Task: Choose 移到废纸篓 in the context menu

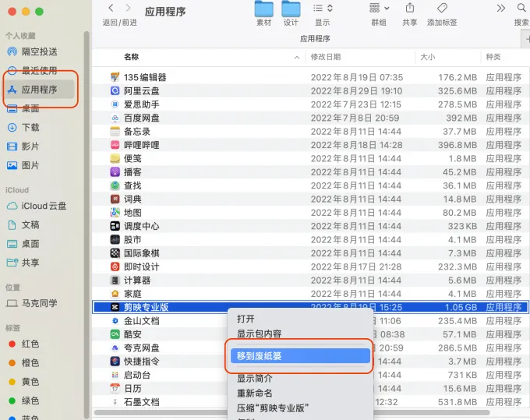Action: [x=300, y=356]
